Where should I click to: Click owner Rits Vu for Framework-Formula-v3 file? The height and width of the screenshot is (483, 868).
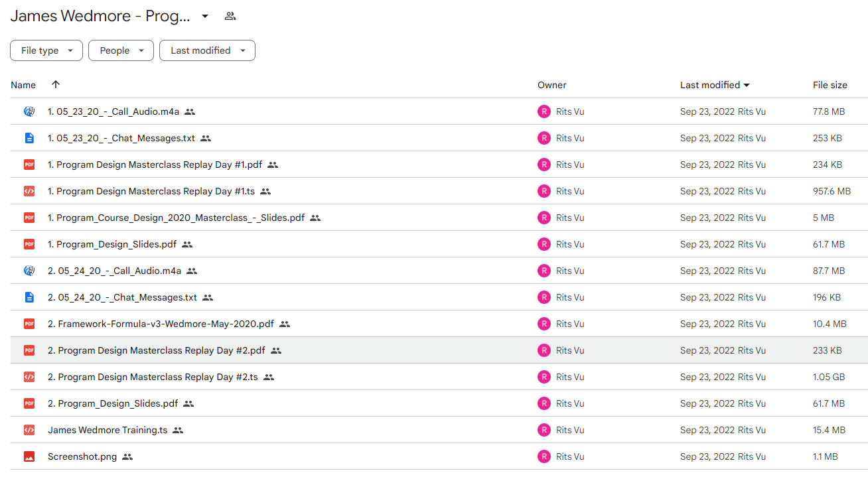pos(570,324)
